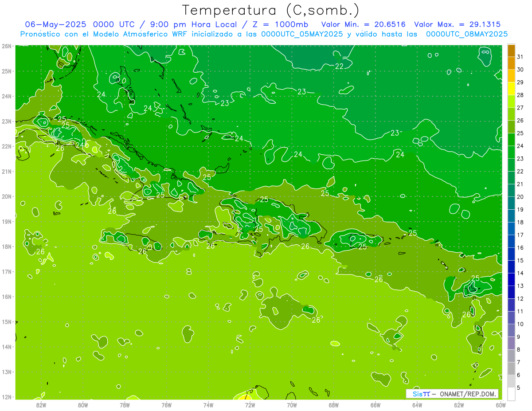Click the 60W longitude axis label
The width and height of the screenshot is (532, 411).
[x=501, y=404]
